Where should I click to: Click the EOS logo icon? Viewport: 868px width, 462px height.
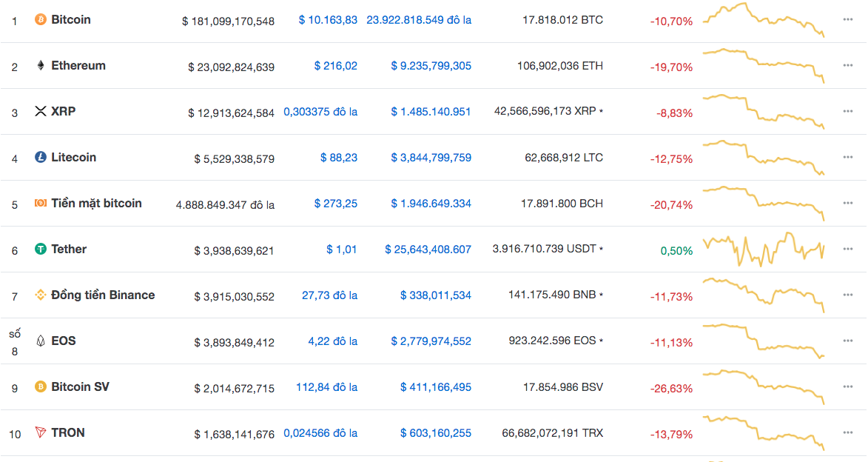[x=41, y=341]
